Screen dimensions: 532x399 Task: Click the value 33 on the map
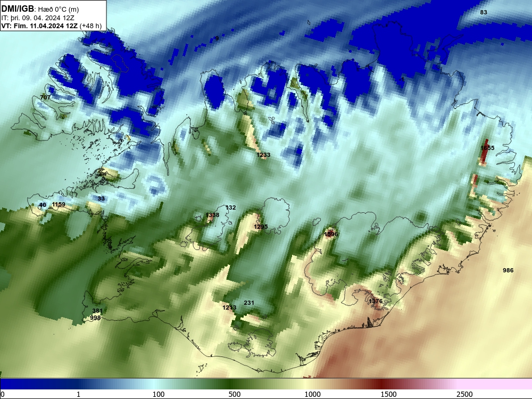[101, 199]
